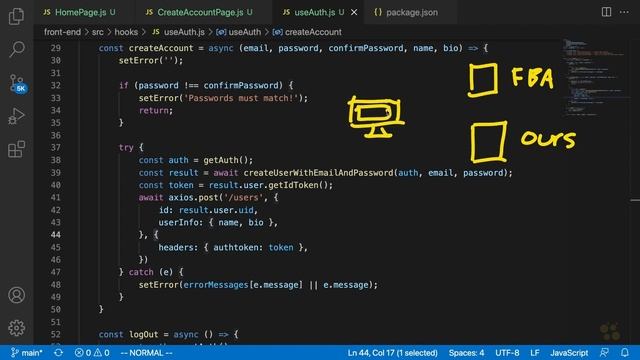The width and height of the screenshot is (640, 360).
Task: Click the 'return' keyword on line 34
Action: (x=153, y=110)
